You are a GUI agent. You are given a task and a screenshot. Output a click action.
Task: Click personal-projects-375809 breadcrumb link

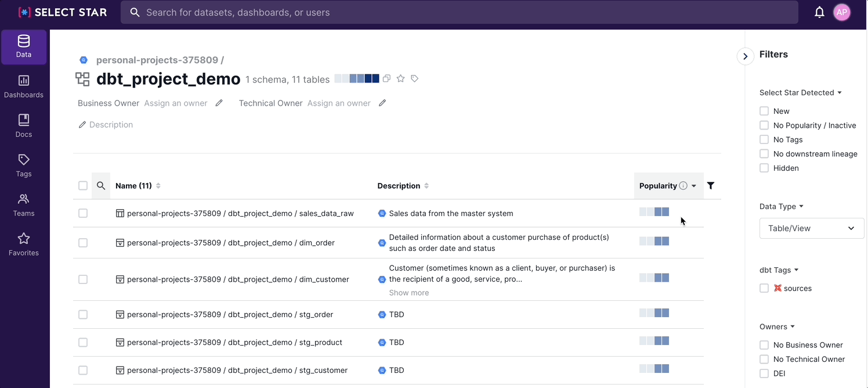tap(157, 60)
